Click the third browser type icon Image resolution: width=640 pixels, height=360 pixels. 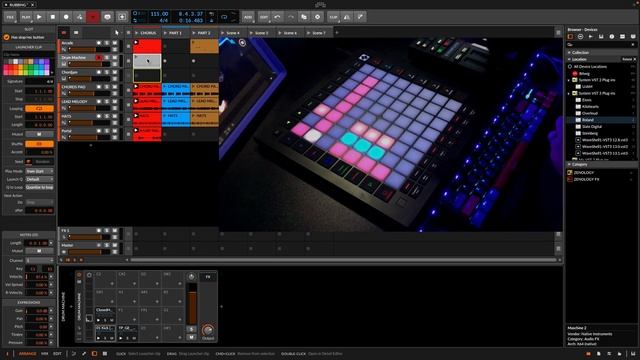pyautogui.click(x=591, y=37)
